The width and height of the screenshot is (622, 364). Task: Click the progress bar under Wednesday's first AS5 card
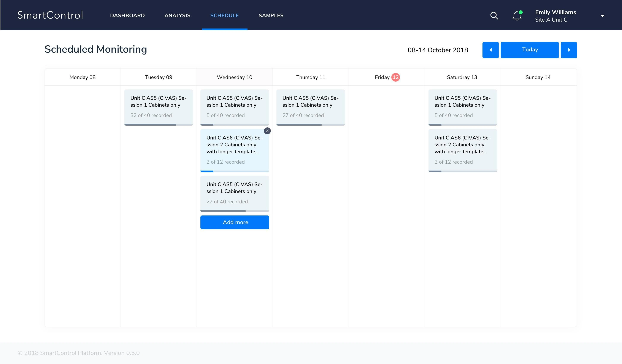coord(235,125)
